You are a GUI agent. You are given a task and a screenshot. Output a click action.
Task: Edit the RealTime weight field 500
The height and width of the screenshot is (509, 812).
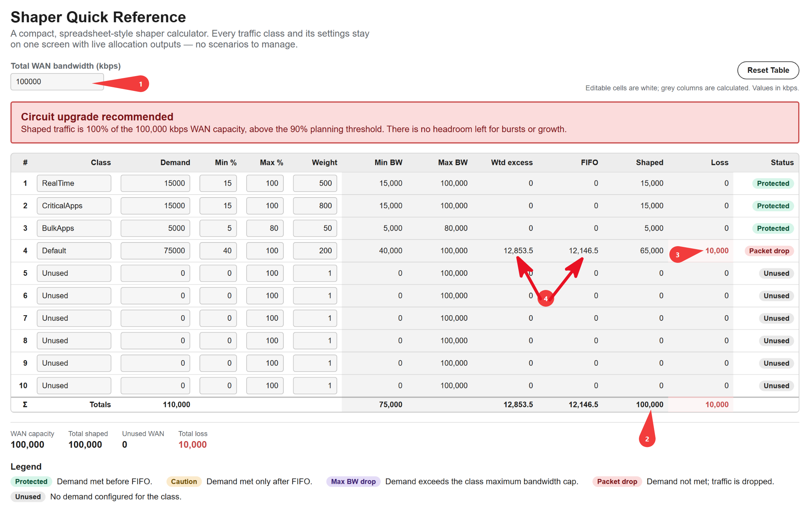coord(315,183)
